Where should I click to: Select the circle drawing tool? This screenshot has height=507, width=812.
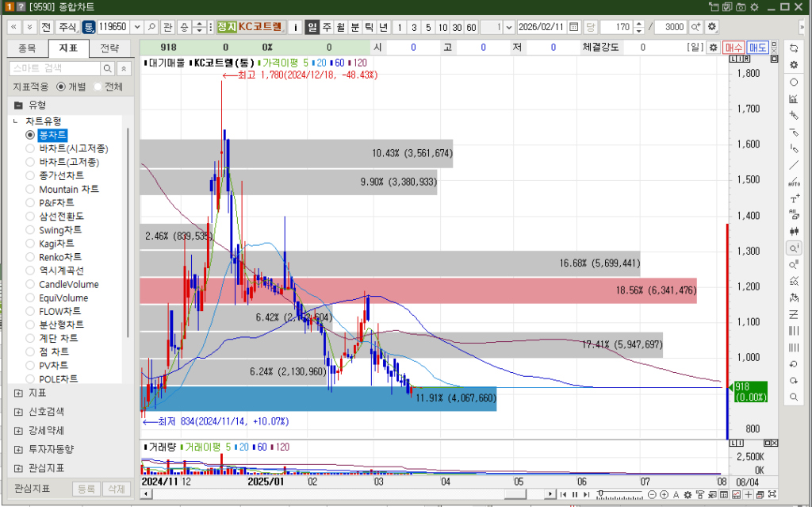(x=793, y=82)
